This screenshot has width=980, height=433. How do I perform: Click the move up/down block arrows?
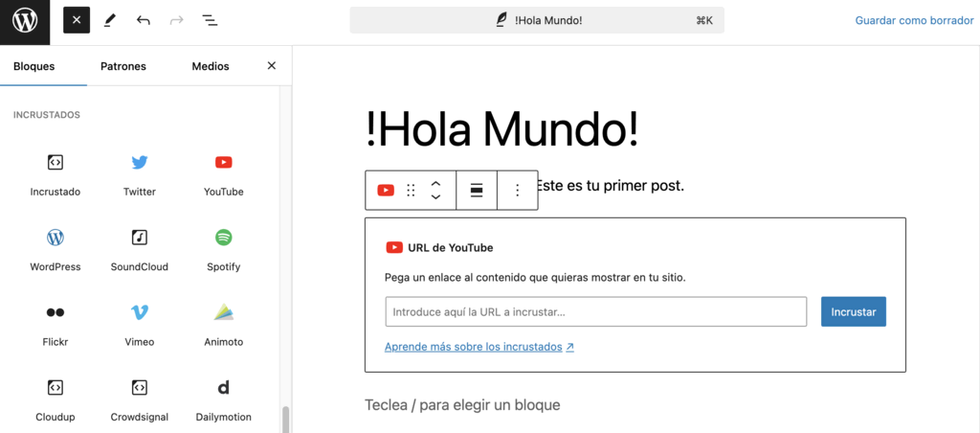[435, 190]
